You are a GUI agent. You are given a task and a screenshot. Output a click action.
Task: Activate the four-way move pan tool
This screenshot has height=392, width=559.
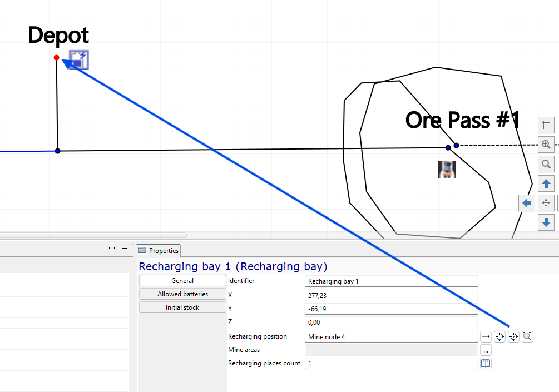coord(546,203)
